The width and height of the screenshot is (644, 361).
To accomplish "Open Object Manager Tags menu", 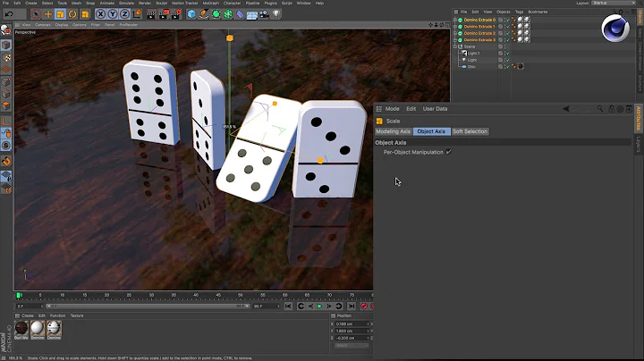I will (x=519, y=12).
